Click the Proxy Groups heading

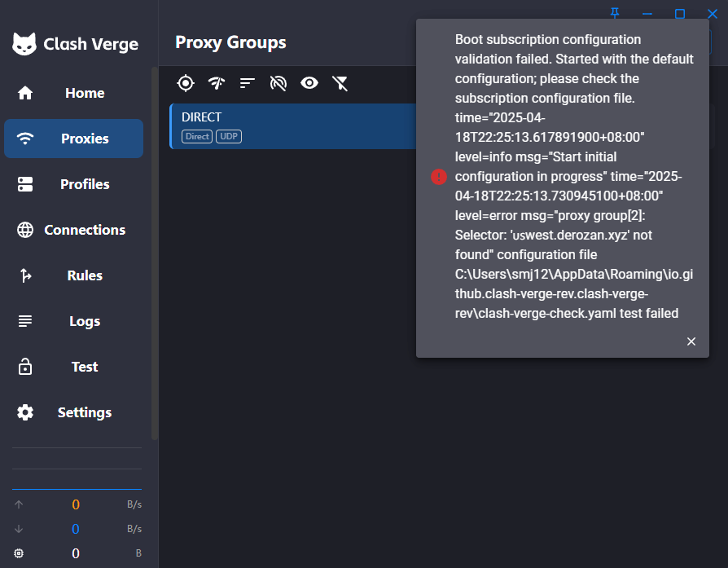click(230, 42)
